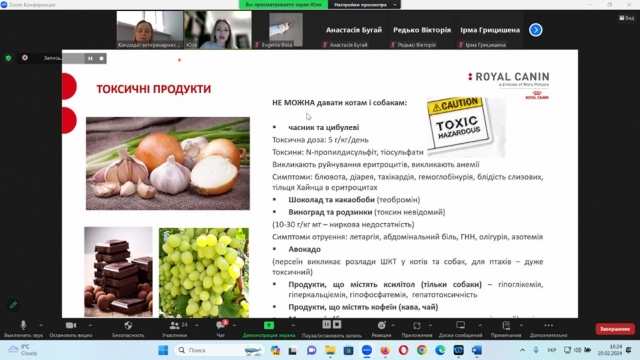
Task: Open the Security shield options
Action: [x=128, y=325]
